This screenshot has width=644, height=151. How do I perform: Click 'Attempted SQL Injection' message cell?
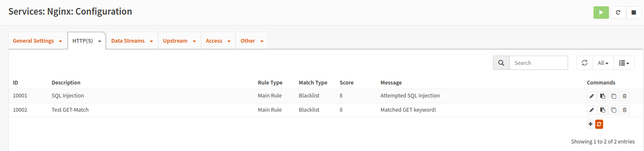(410, 96)
